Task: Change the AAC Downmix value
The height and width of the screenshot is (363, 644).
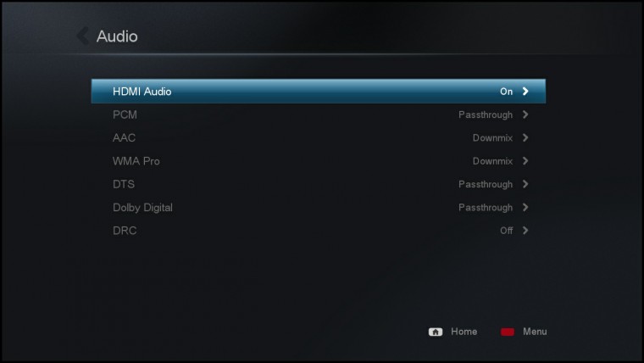Action: [x=492, y=137]
